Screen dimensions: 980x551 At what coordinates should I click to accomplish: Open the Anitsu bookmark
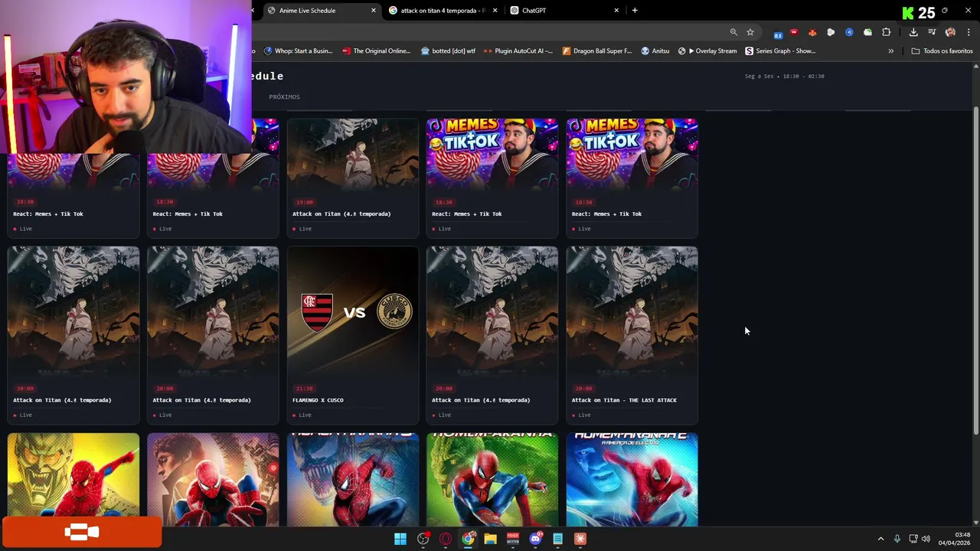point(655,51)
